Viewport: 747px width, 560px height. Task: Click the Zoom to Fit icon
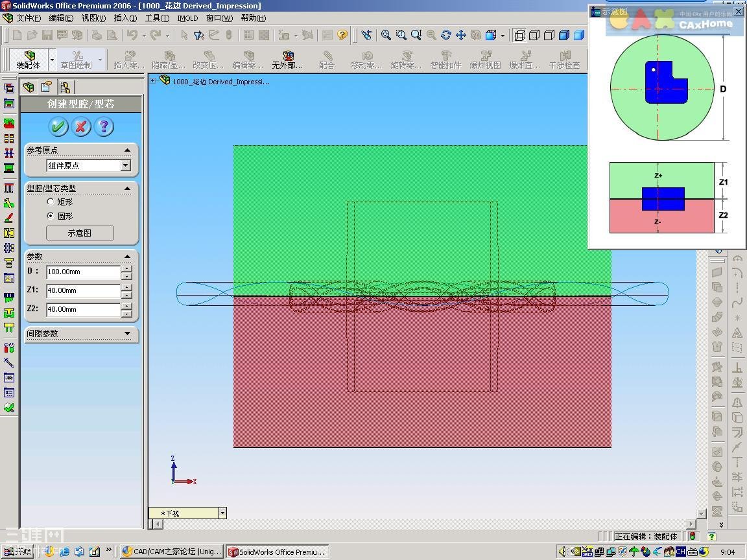coord(386,35)
